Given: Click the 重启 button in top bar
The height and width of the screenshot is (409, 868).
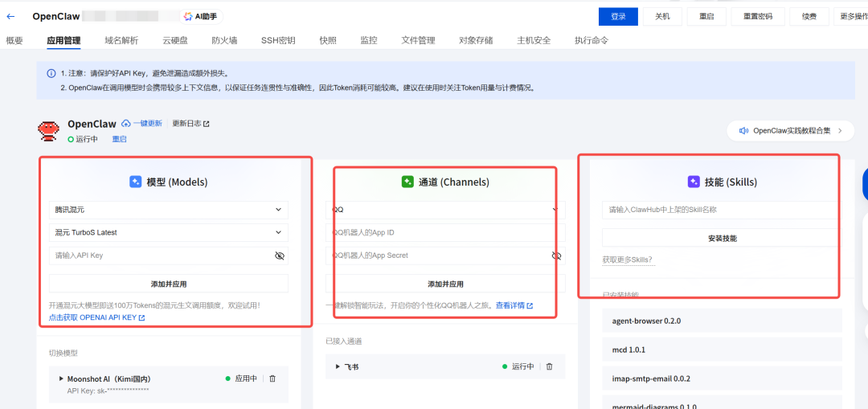Looking at the screenshot, I should tap(706, 17).
